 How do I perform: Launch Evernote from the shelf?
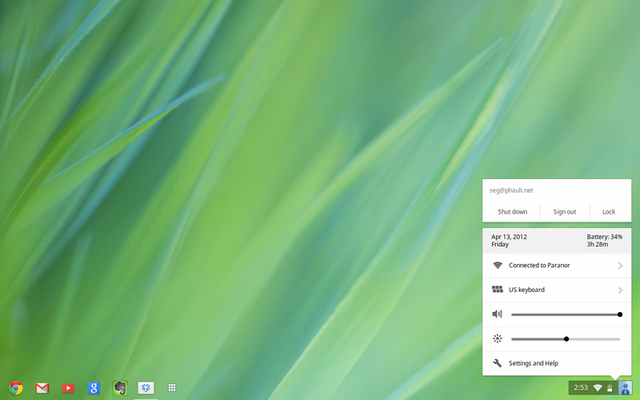point(120,388)
